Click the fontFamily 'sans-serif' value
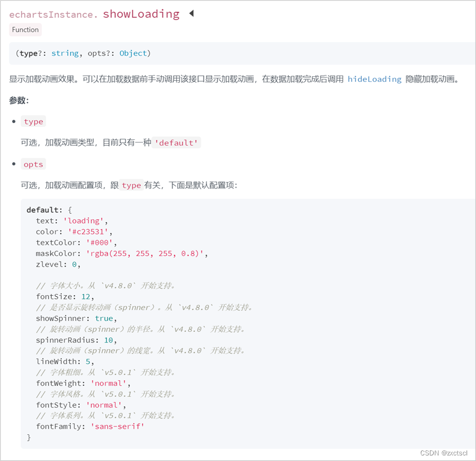 pos(117,426)
